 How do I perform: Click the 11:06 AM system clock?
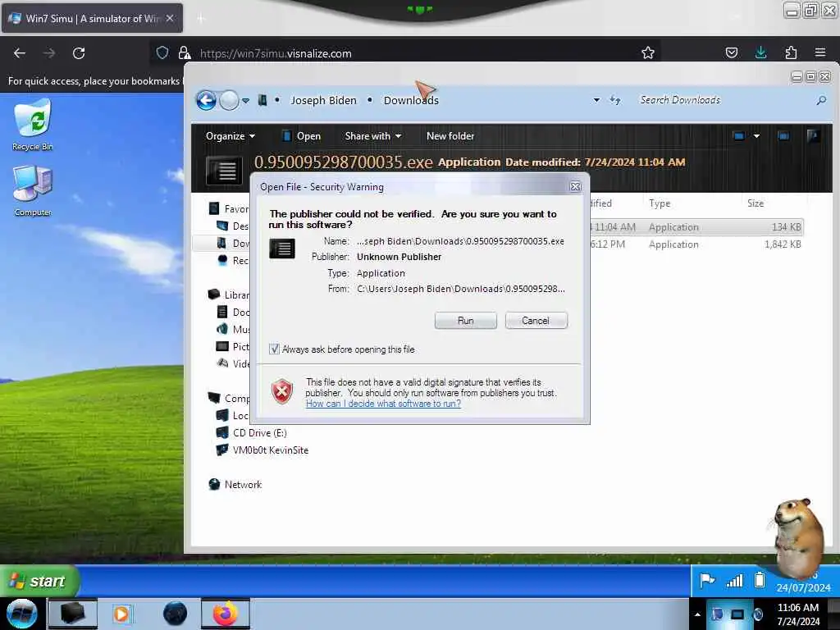(798, 614)
